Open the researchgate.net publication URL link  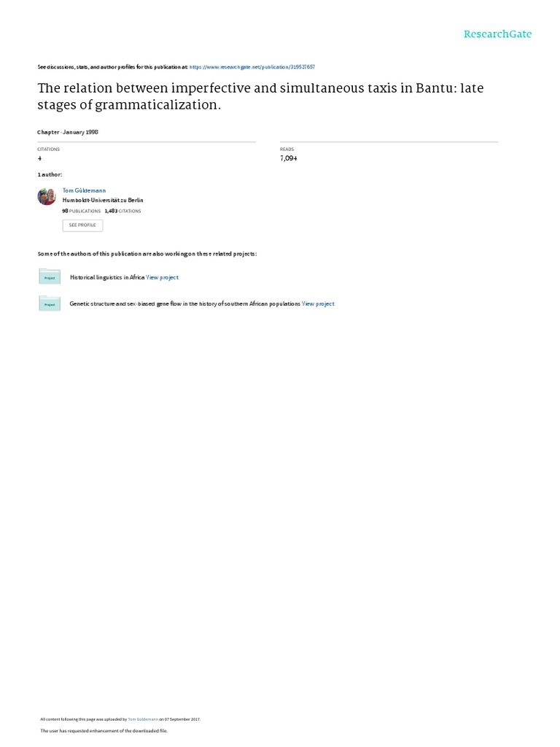click(x=252, y=67)
